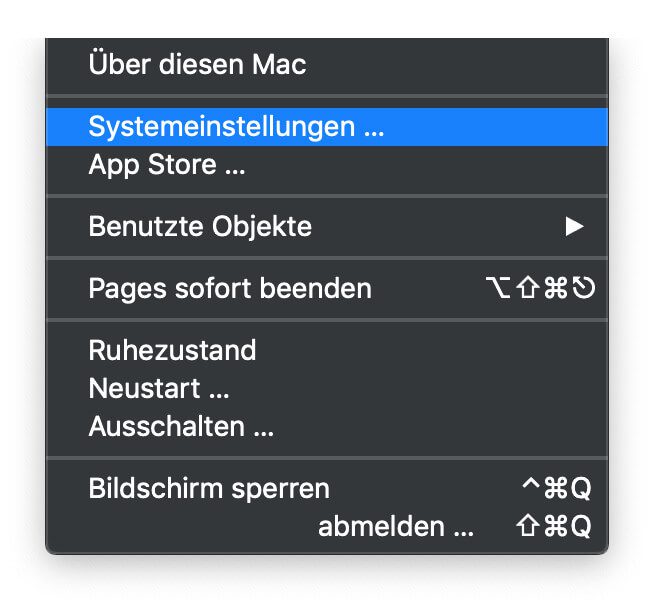Click the command-Q glyphs next to Bildschirm sperren
654x608 pixels.
567,489
